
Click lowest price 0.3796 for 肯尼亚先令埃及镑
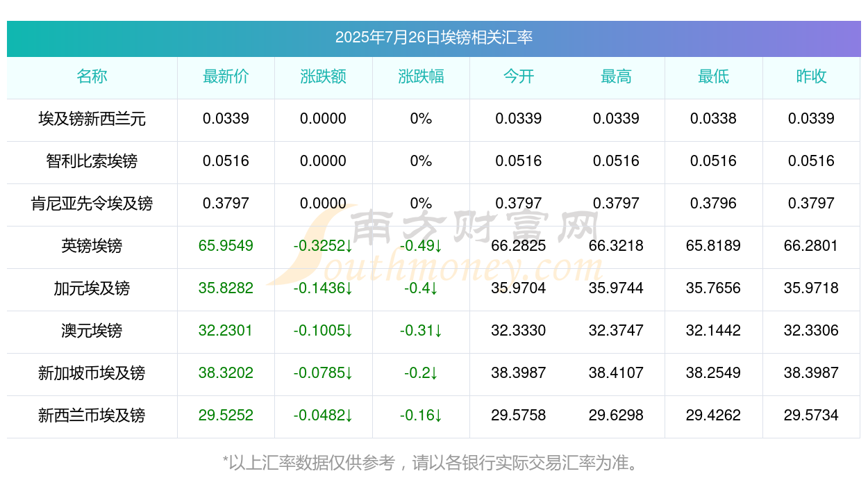click(714, 204)
